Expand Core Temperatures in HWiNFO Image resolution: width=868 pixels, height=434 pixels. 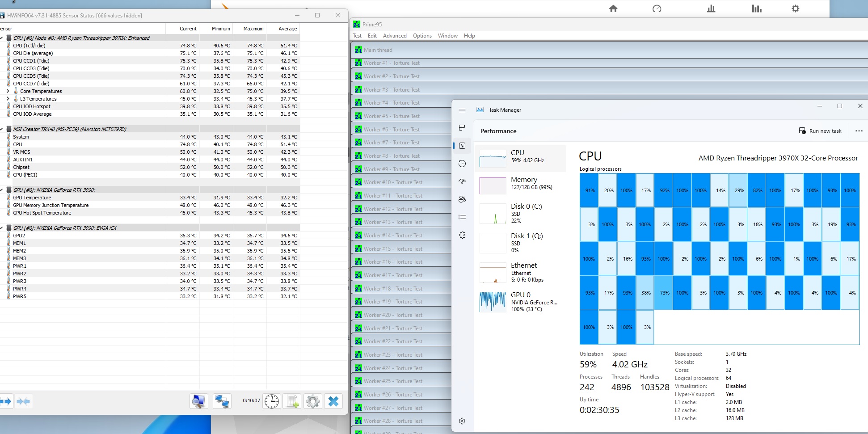8,91
